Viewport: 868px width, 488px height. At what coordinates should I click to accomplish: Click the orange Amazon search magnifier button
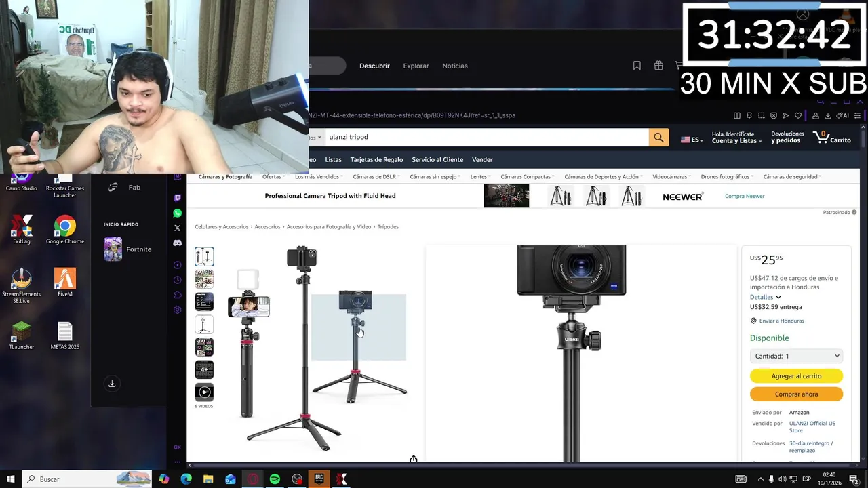[x=658, y=138]
